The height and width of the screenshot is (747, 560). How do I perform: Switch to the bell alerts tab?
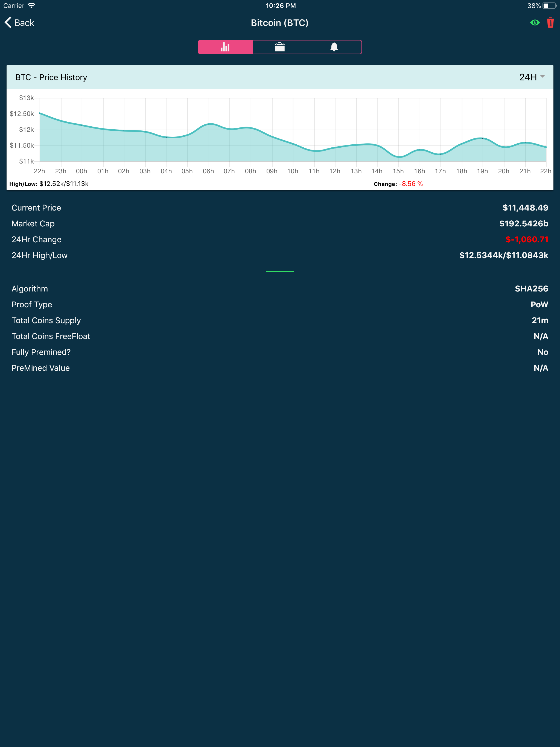coord(334,47)
